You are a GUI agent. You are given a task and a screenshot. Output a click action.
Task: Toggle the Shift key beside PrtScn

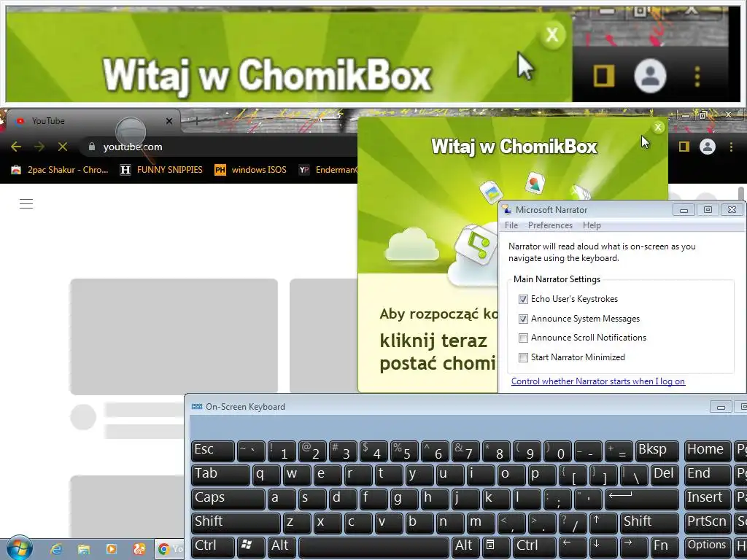649,522
